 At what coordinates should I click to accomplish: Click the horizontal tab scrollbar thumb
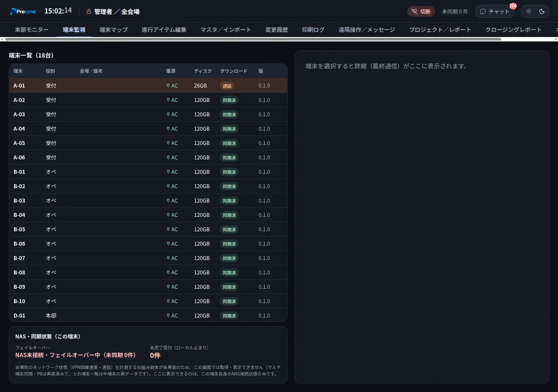point(253,39)
